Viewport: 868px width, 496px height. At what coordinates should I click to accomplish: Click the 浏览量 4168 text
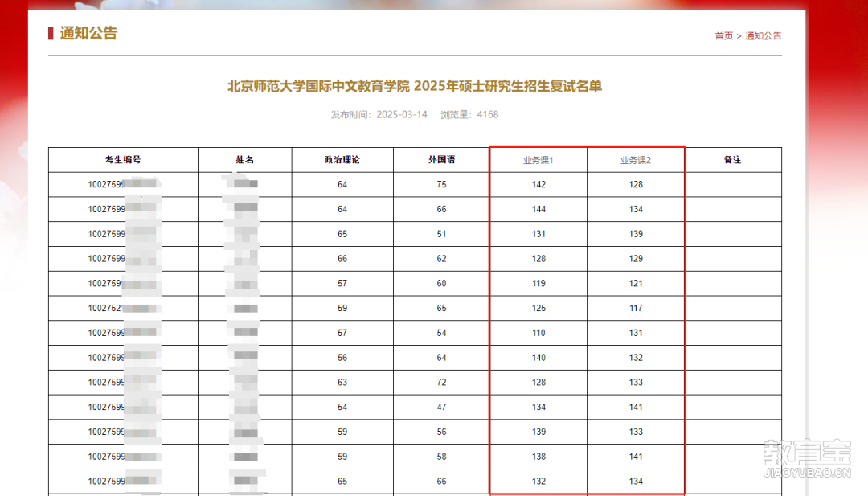click(469, 115)
